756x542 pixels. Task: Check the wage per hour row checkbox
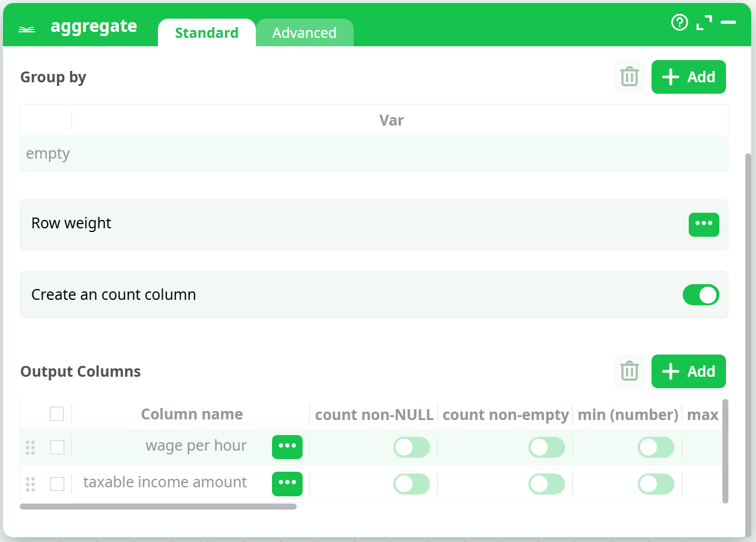57,447
